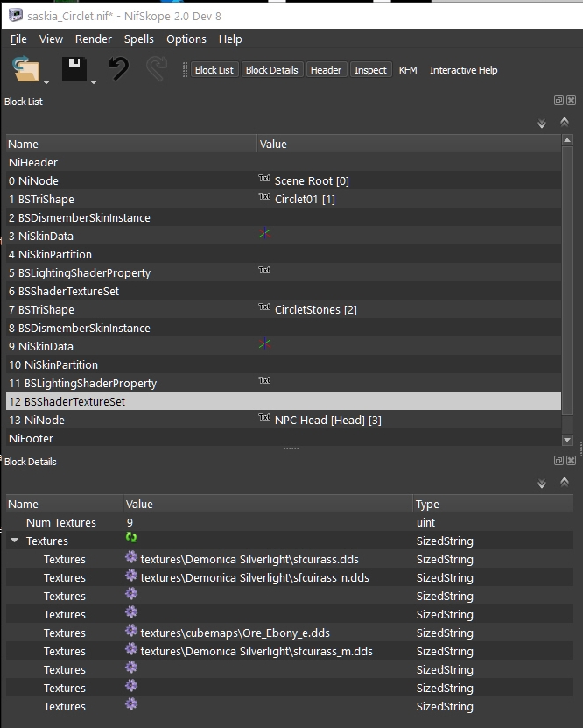Open the Spells menu
The image size is (583, 728).
tap(138, 39)
